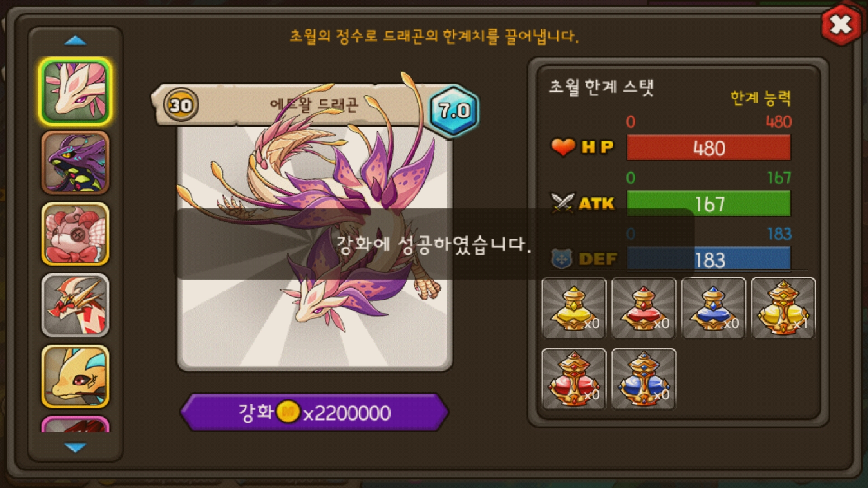Image resolution: width=868 pixels, height=488 pixels.
Task: Tap the level 30 coin badge
Action: click(181, 105)
